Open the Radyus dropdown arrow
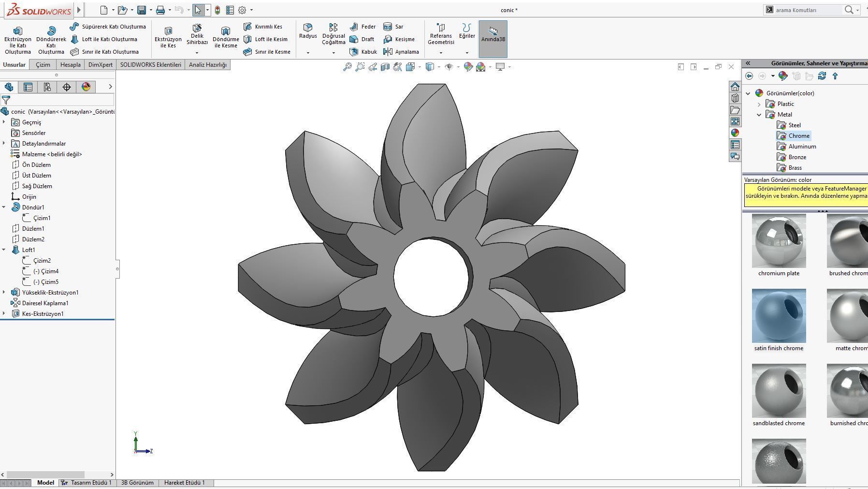868x489 pixels. [308, 53]
